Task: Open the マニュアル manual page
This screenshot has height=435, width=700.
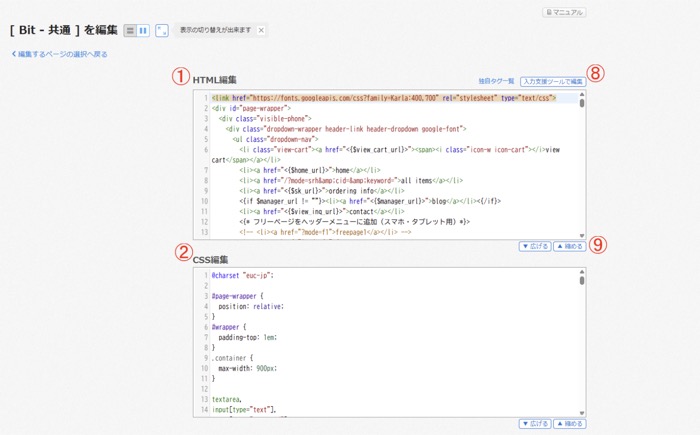Action: coord(564,13)
